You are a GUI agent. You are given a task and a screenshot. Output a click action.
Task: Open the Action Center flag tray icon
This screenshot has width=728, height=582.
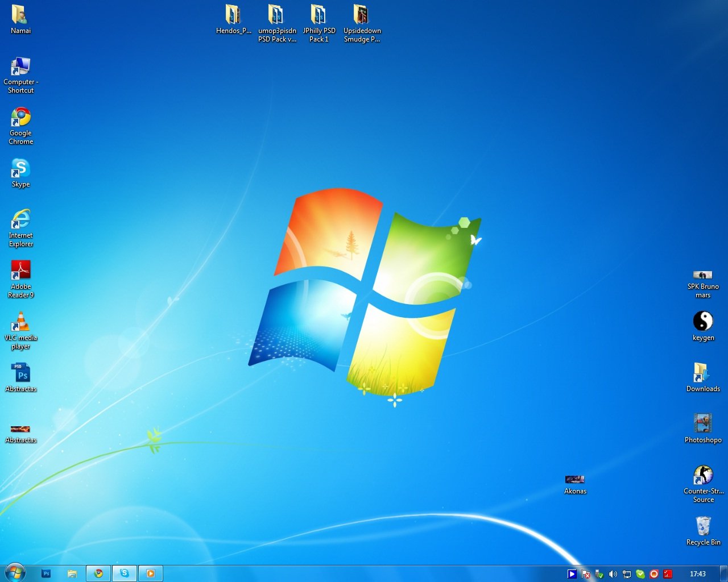(586, 574)
